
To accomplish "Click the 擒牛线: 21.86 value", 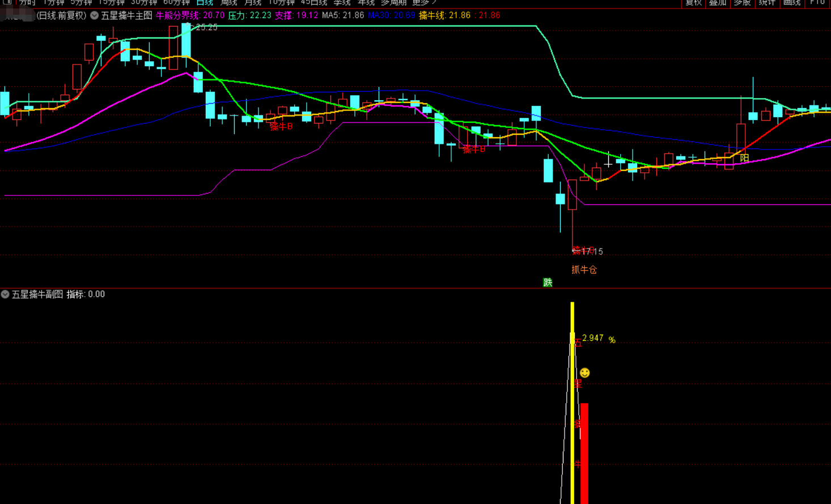I will click(x=444, y=16).
